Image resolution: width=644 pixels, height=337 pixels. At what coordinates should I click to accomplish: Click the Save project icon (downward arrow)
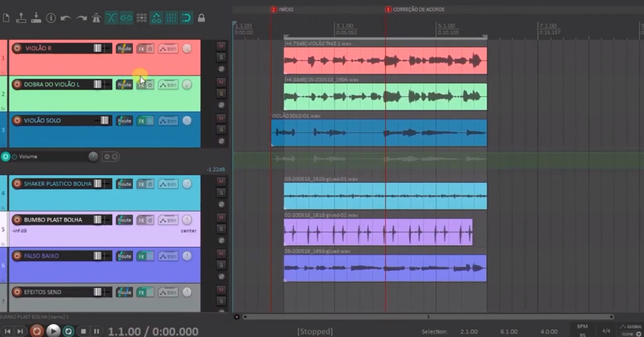pos(36,18)
